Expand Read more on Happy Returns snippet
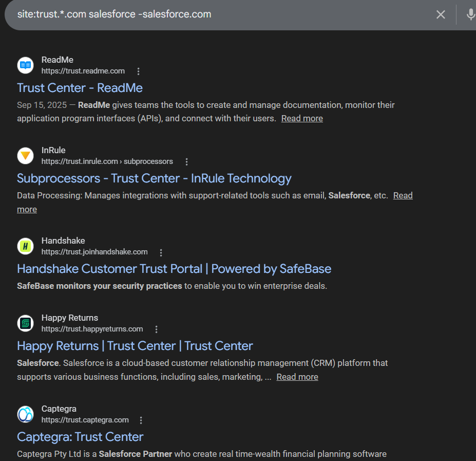Image resolution: width=476 pixels, height=461 pixels. tap(297, 377)
